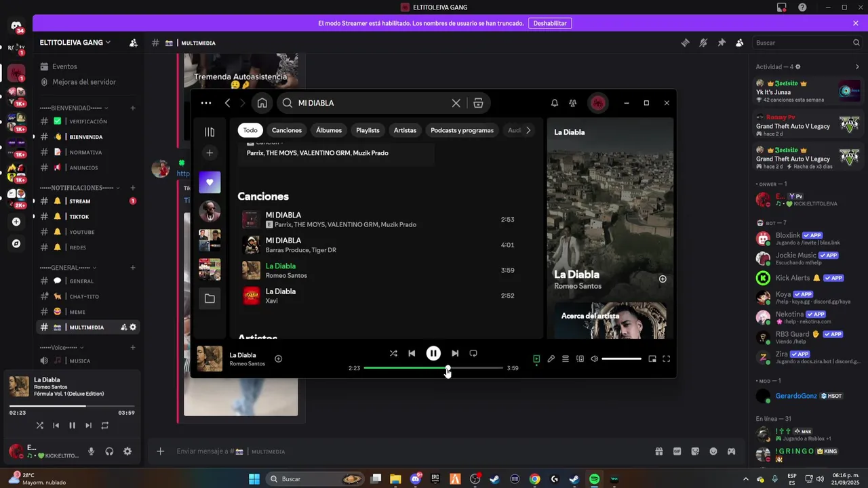Mute Spotify volume speaker icon
This screenshot has height=488, width=868.
[x=594, y=359]
